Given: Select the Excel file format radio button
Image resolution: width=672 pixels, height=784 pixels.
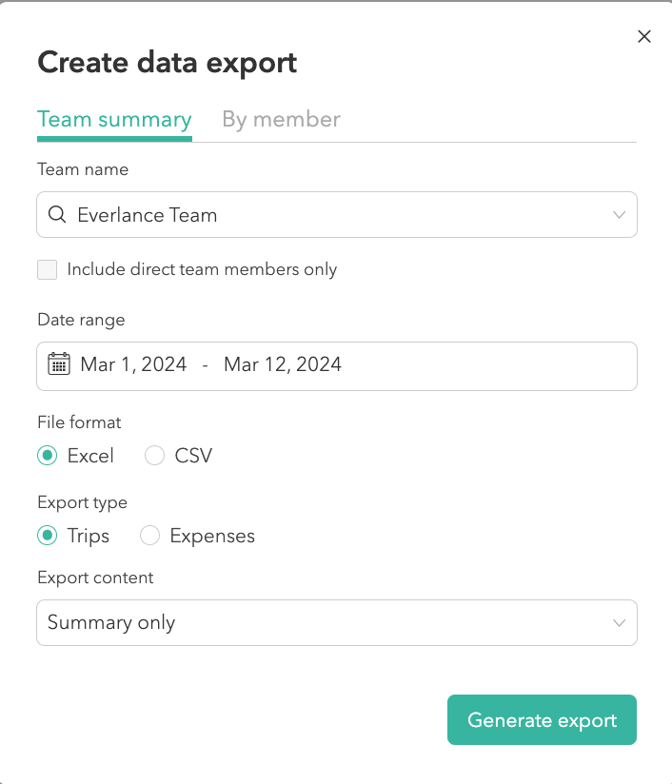Looking at the screenshot, I should pos(48,456).
